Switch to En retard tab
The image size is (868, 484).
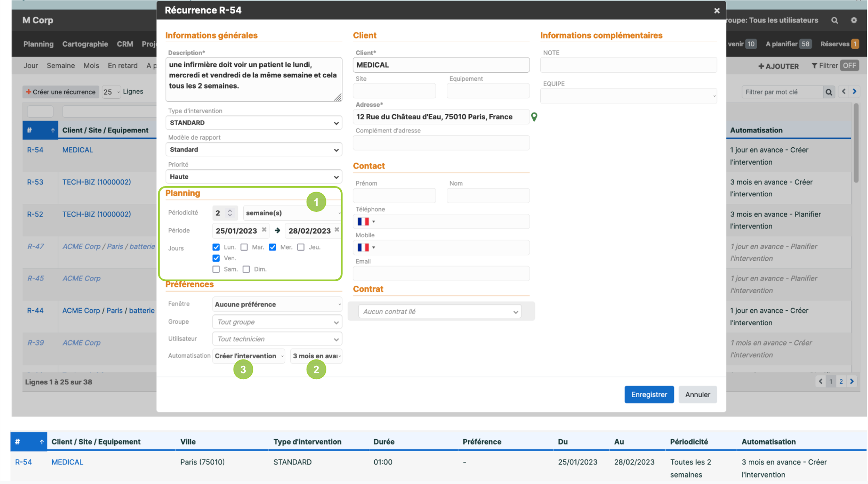123,66
